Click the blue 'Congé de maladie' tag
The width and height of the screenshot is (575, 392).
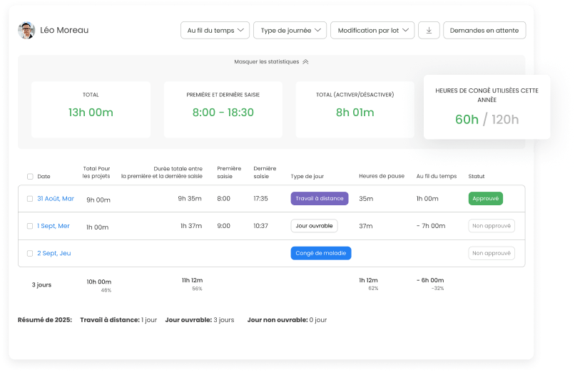321,253
